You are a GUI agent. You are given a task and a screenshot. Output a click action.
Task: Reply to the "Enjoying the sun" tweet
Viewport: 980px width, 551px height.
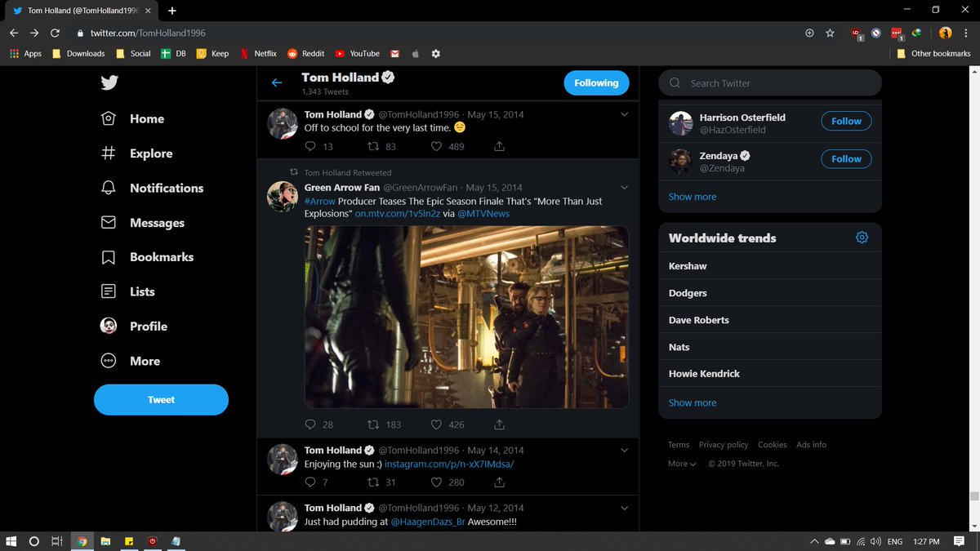[x=310, y=482]
